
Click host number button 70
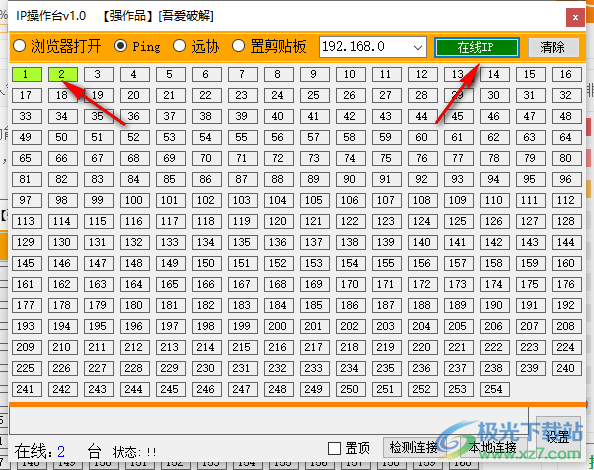[x=206, y=158]
